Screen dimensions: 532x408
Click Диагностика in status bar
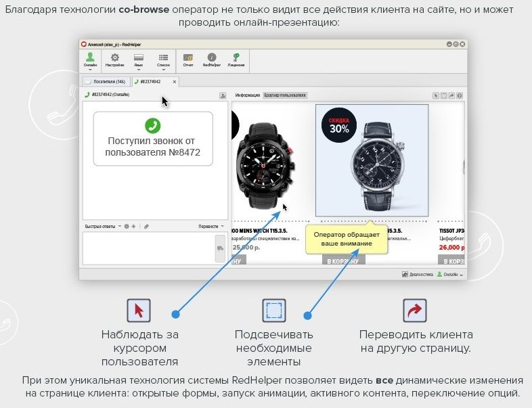click(x=418, y=275)
